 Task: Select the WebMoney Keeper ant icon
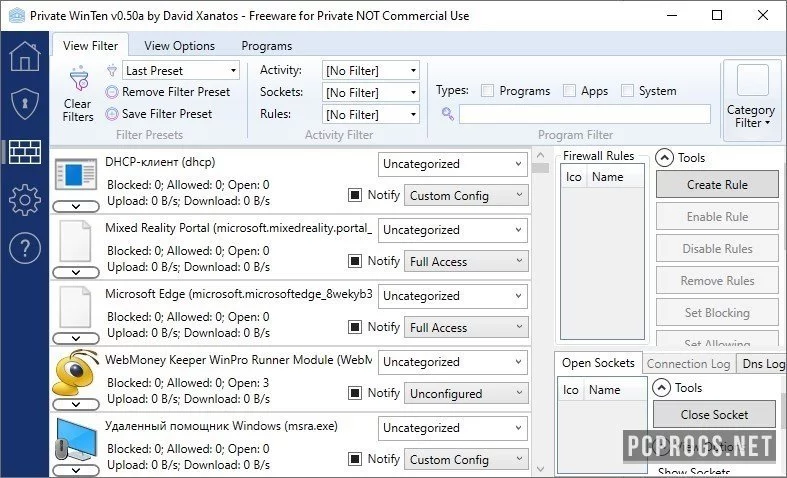click(x=76, y=372)
